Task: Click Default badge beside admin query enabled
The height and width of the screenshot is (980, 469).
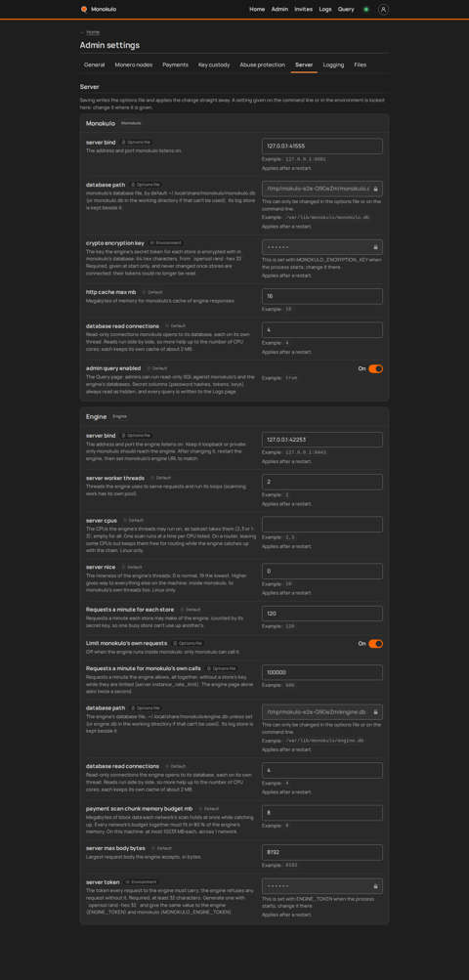Action: (157, 368)
